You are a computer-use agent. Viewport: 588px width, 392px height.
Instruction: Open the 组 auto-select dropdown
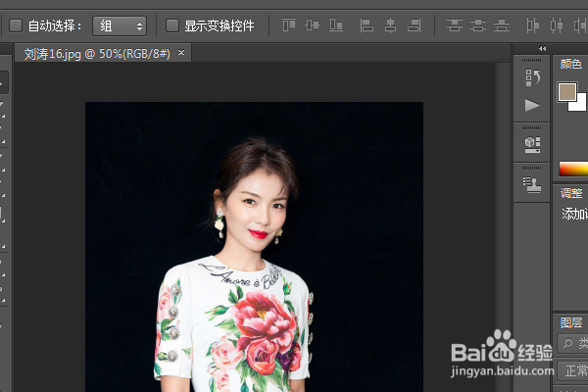[x=120, y=25]
